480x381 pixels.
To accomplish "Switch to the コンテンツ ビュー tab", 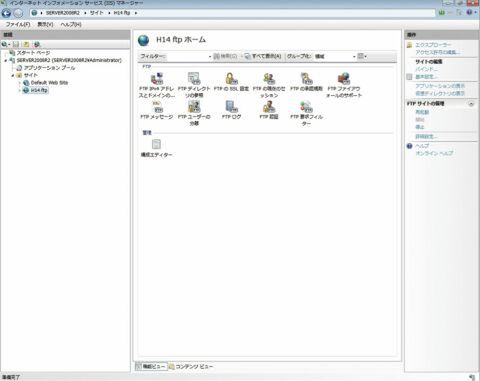I will point(191,366).
